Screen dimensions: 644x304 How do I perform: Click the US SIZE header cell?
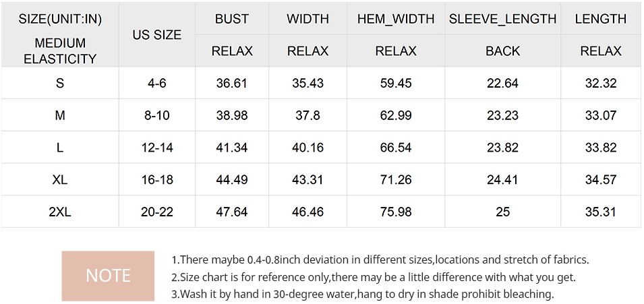[x=157, y=35]
